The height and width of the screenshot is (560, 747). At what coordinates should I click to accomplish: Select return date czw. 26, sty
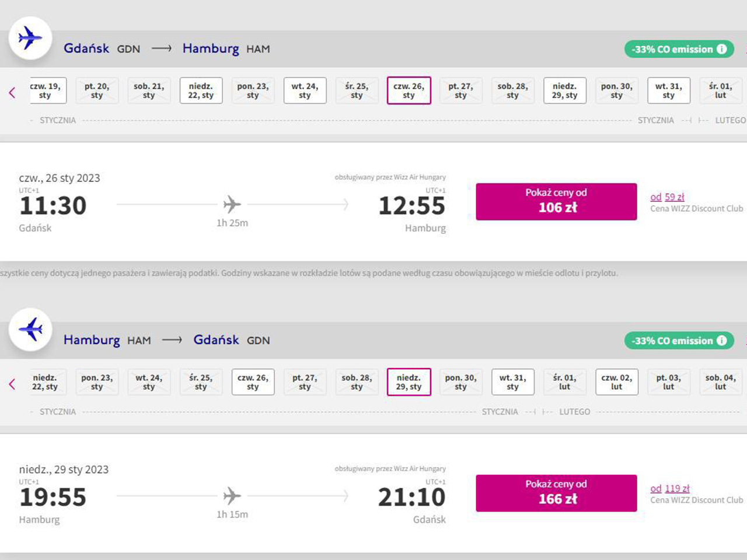253,382
